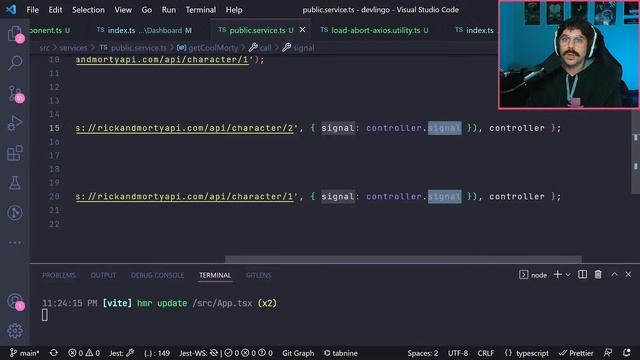
Task: Click the VS Code logo icon
Action: (x=11, y=9)
